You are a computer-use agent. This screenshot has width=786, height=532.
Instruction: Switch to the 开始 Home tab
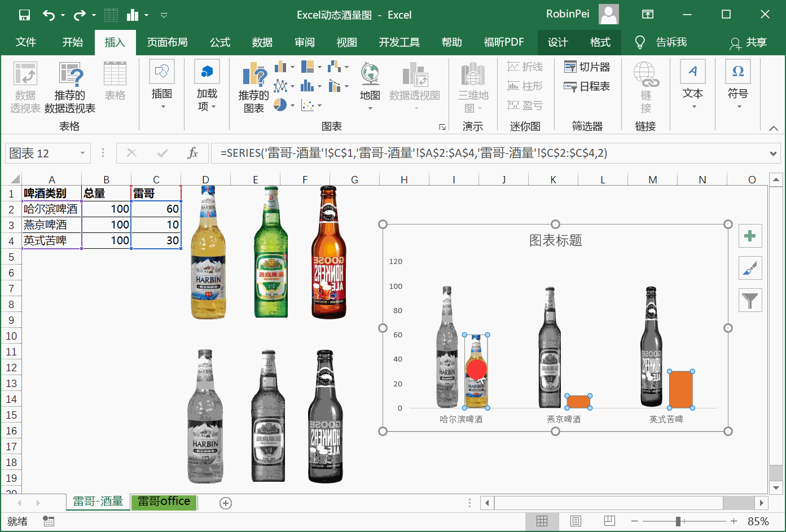click(72, 42)
